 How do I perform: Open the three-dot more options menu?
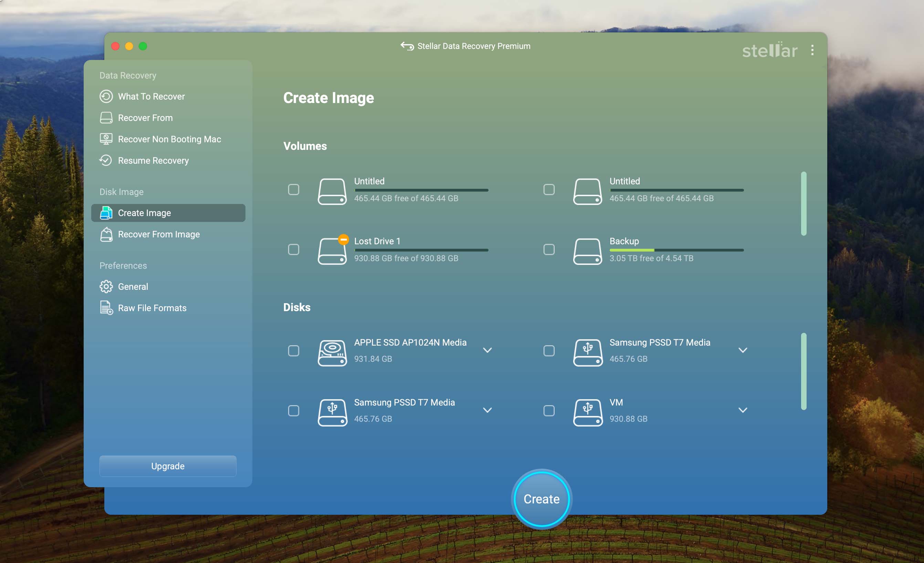812,50
